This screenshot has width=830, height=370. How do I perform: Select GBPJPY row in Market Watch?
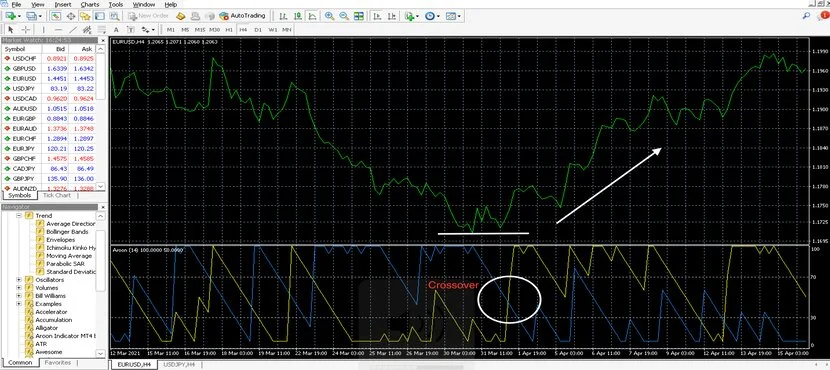point(49,178)
